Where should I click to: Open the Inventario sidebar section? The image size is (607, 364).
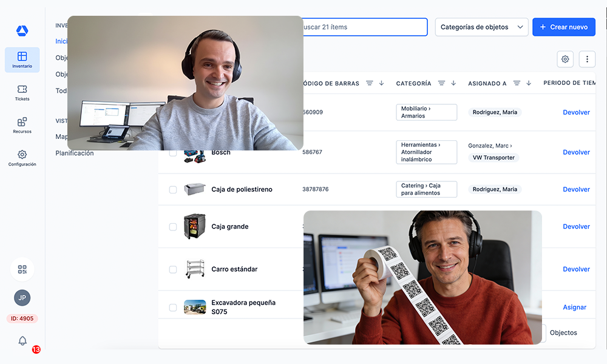click(x=22, y=60)
